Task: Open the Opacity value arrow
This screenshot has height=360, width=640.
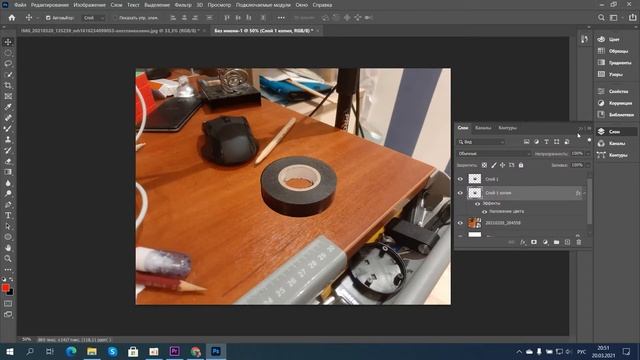Action: [x=588, y=153]
